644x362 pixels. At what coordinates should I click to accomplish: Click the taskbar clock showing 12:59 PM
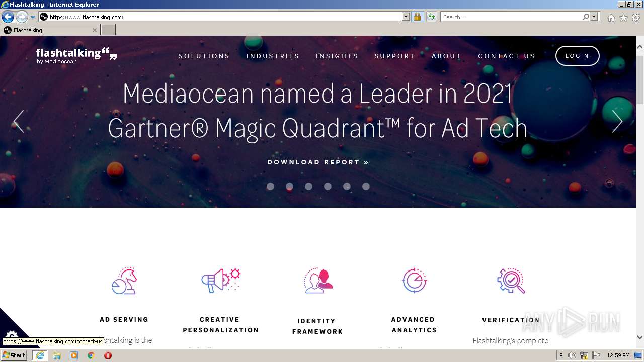tap(618, 355)
